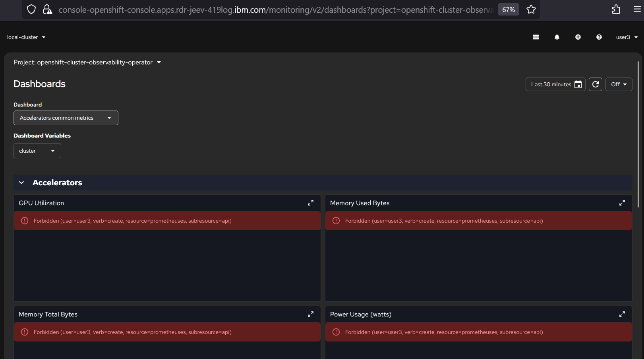Image resolution: width=644 pixels, height=359 pixels.
Task: Bookmark this page with star icon
Action: pyautogui.click(x=531, y=10)
